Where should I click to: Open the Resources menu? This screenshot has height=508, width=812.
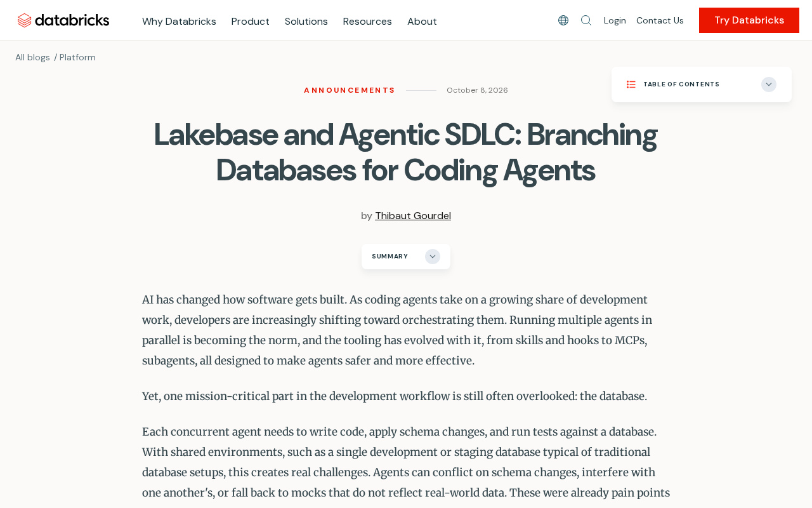click(x=367, y=21)
